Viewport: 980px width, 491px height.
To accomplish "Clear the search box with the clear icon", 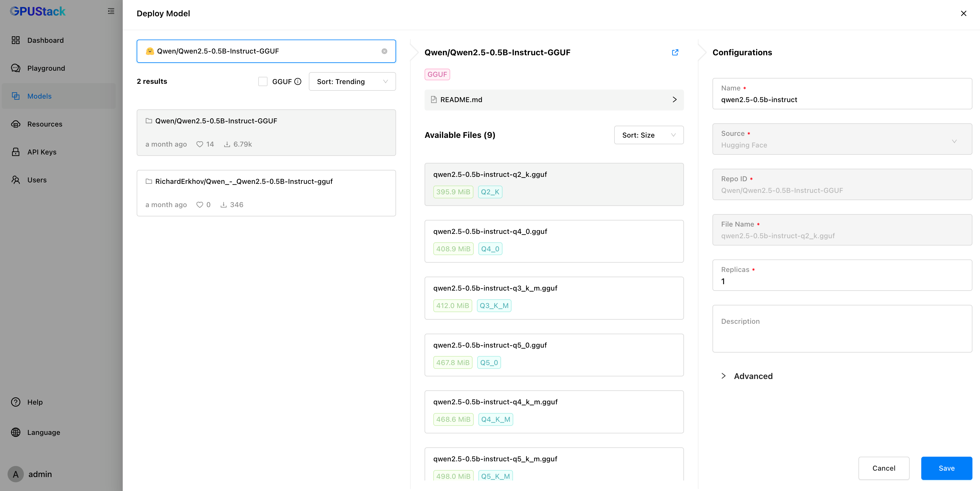I will [385, 51].
